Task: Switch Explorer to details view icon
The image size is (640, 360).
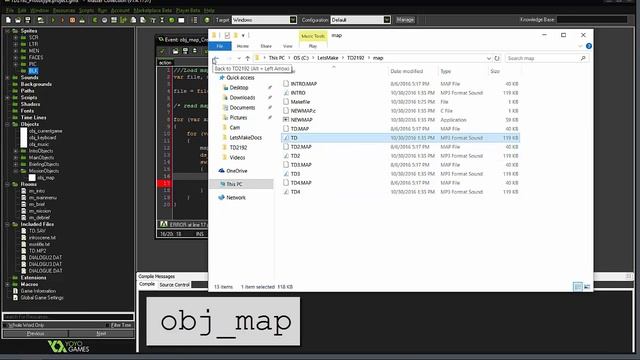Action: 578,287
